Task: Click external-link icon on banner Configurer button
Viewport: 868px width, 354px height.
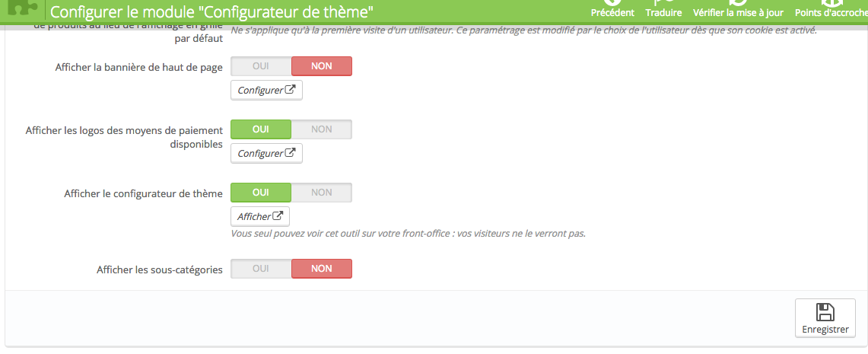Action: pyautogui.click(x=290, y=90)
